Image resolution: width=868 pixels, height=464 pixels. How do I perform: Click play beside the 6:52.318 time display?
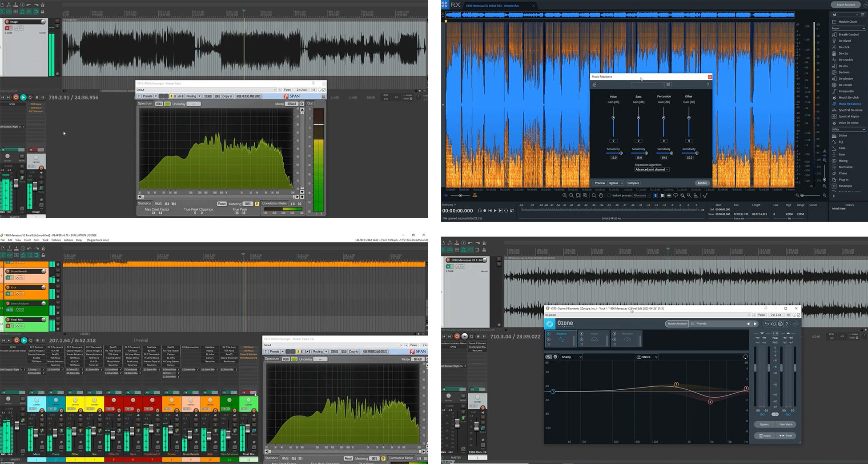tap(24, 340)
